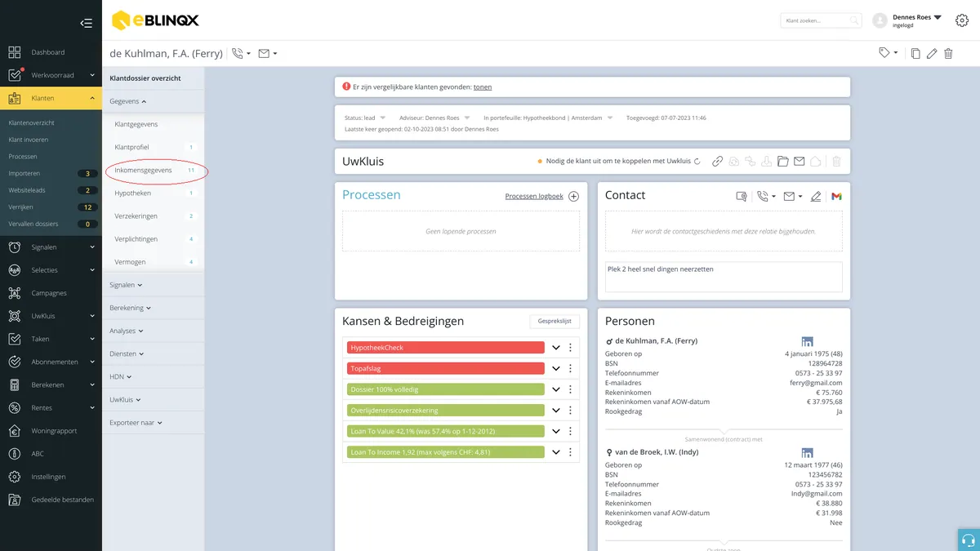Click the tag label icon
The height and width of the screenshot is (551, 980).
coord(884,53)
